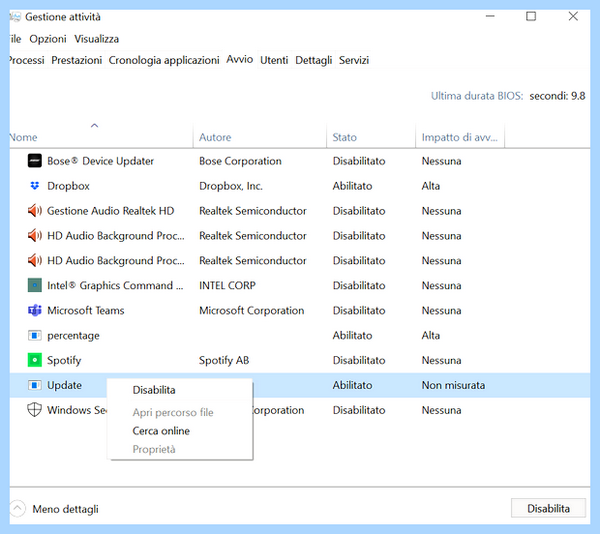Image resolution: width=600 pixels, height=534 pixels.
Task: Click the Gestione Audio Realtek HD speaker icon
Action: [x=35, y=211]
